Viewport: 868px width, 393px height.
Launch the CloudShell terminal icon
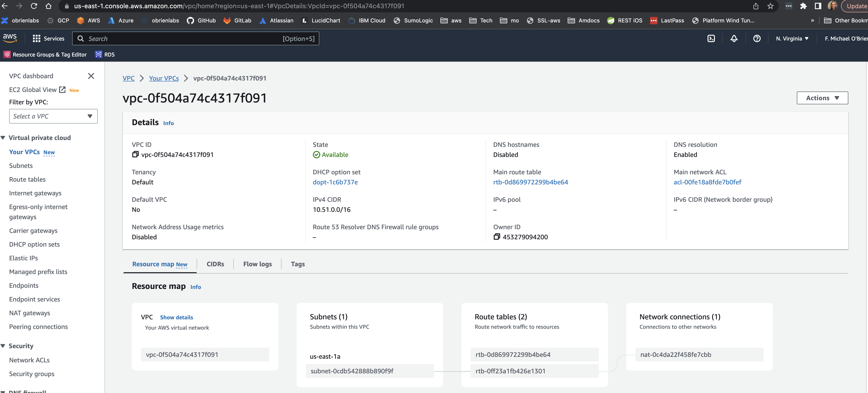coord(711,38)
